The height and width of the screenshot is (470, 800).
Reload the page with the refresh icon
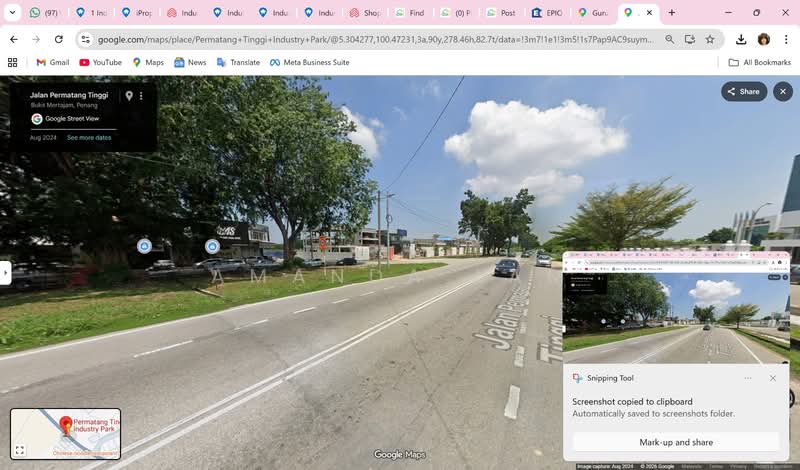coord(59,39)
